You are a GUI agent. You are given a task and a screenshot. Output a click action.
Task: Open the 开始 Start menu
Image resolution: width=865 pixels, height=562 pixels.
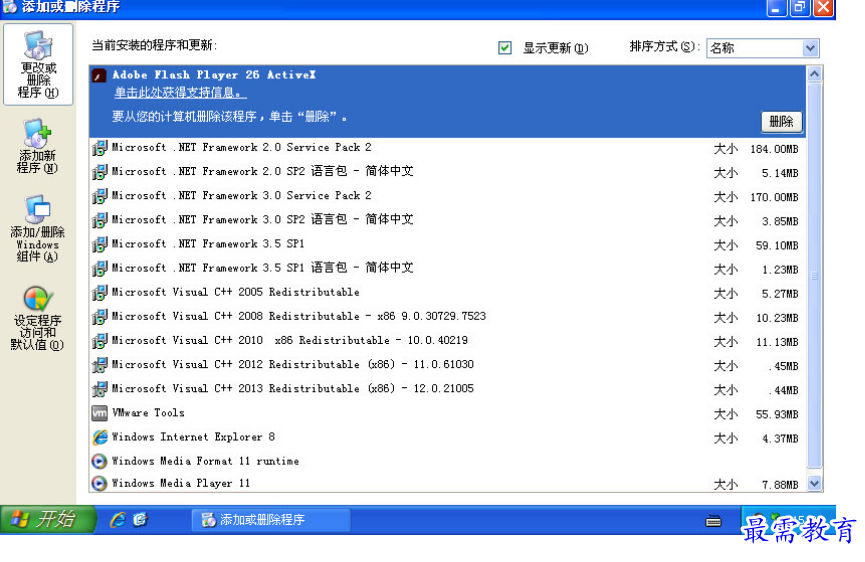[x=48, y=520]
